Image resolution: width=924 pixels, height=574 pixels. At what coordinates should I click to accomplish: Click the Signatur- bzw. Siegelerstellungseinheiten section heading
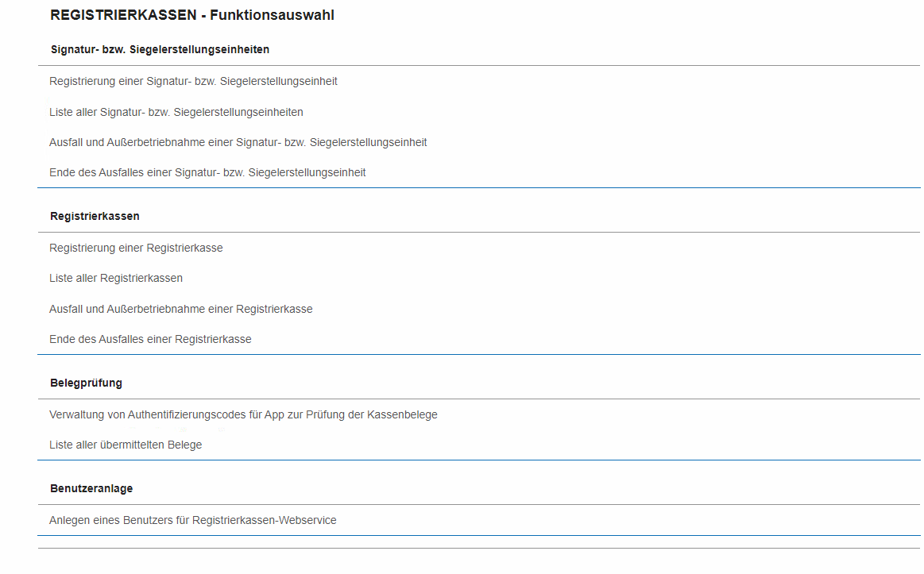[160, 49]
